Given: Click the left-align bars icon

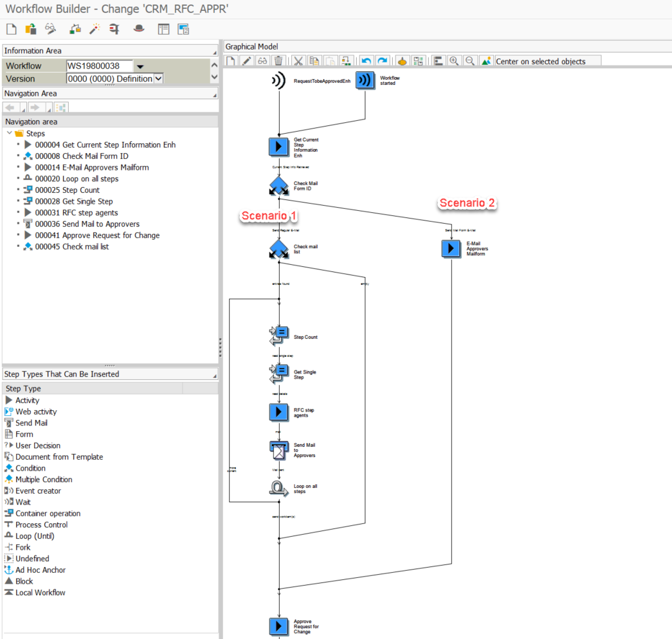Looking at the screenshot, I should [438, 61].
